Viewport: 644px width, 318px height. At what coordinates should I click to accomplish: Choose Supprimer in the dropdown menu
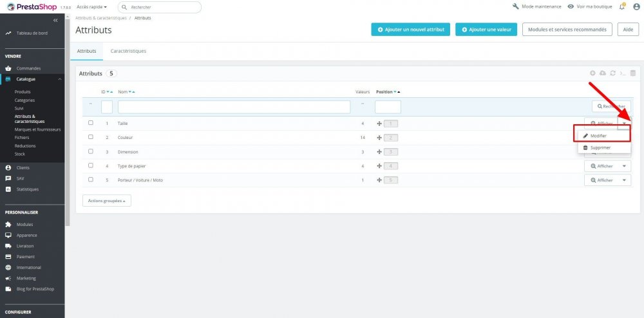click(x=604, y=147)
